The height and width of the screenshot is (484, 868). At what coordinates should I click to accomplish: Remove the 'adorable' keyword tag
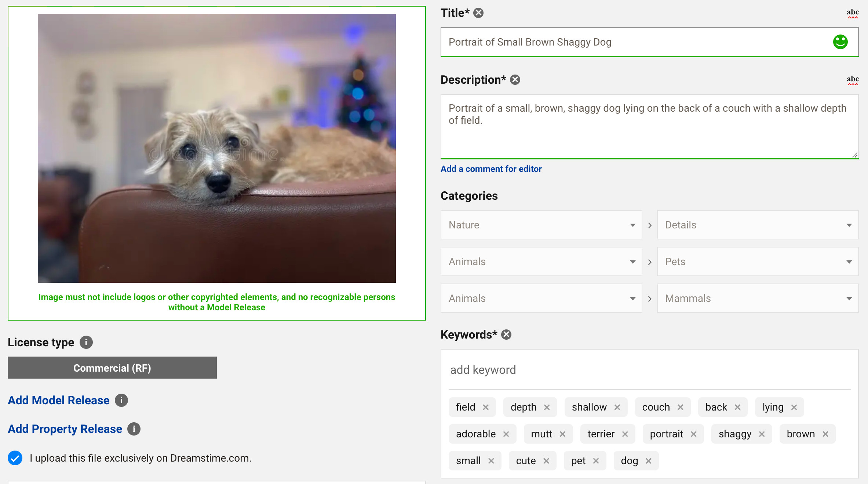click(x=506, y=434)
